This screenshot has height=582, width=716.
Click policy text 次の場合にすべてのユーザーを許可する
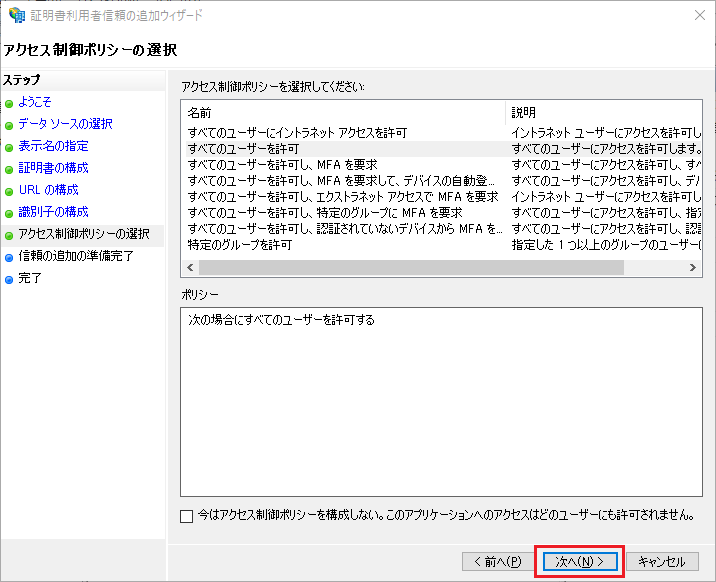[x=281, y=320]
